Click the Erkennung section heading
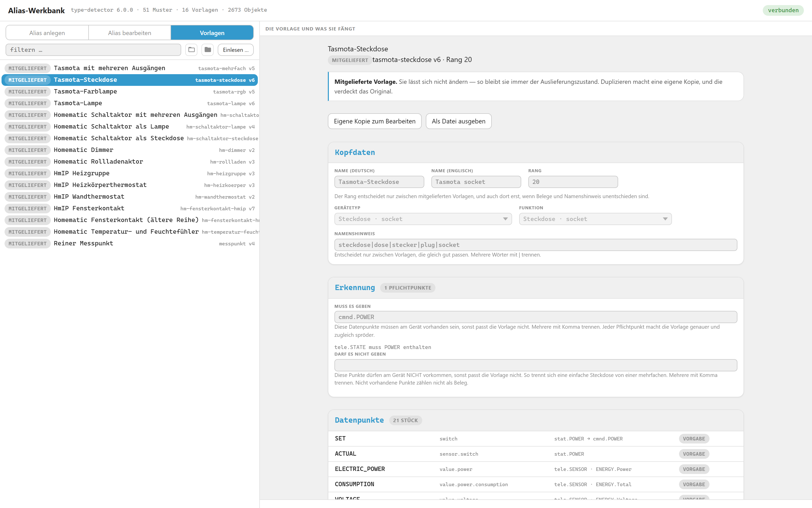 pyautogui.click(x=355, y=288)
